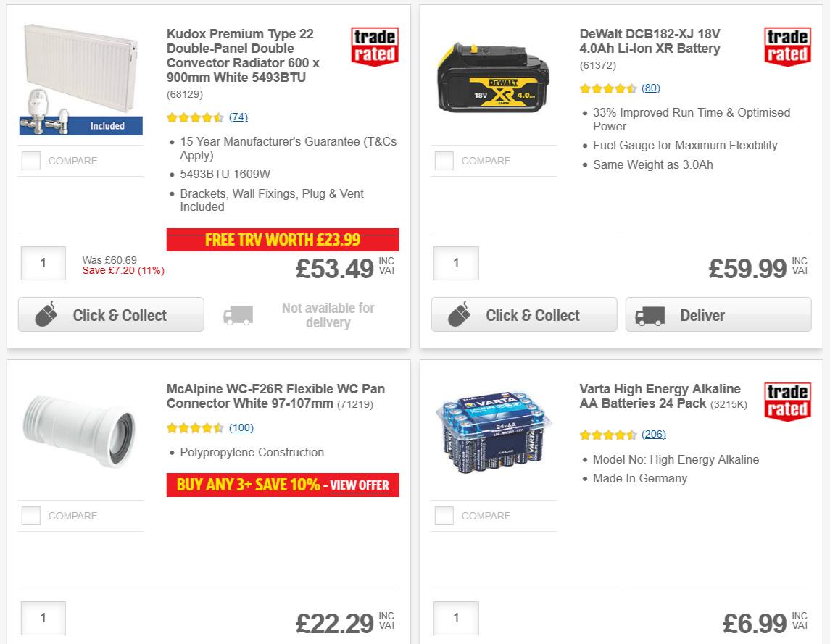Image resolution: width=830 pixels, height=644 pixels.
Task: Click the Trade Rated badge on the DeWalt battery
Action: point(787,46)
